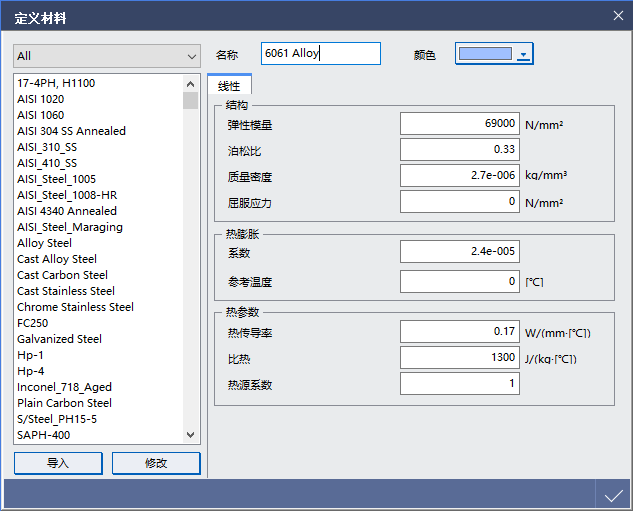Click the 弹性模量 field with 69000
This screenshot has height=511, width=633.
click(459, 124)
